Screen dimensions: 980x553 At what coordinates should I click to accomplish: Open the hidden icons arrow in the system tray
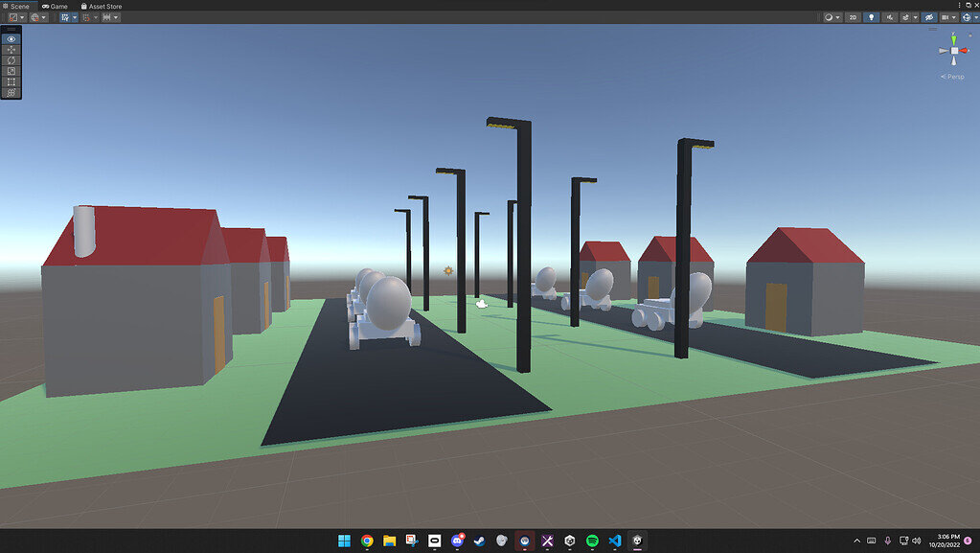click(x=855, y=541)
